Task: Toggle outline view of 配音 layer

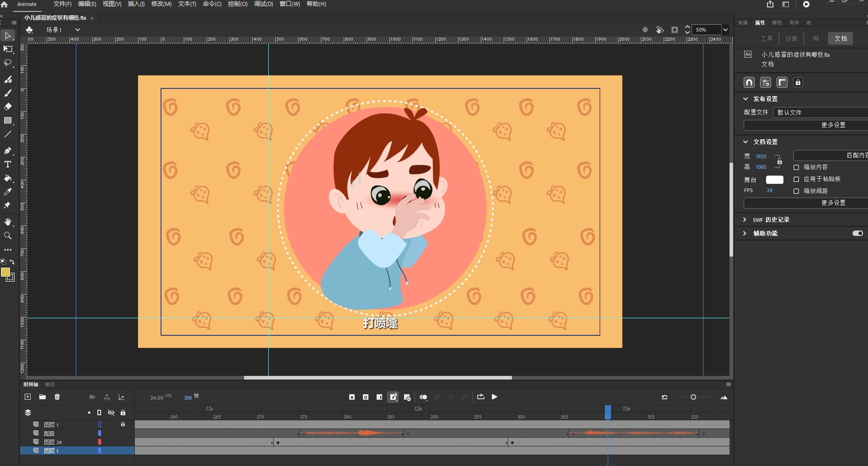Action: click(x=100, y=433)
